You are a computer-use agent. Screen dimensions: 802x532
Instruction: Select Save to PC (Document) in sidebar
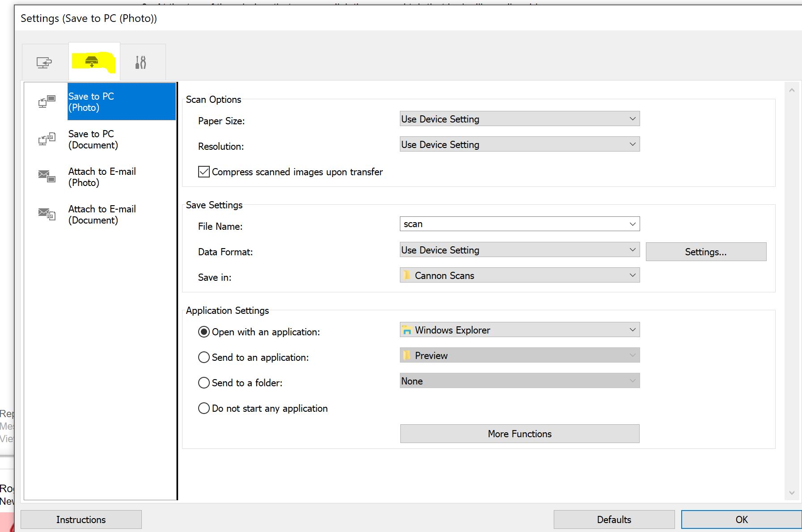pyautogui.click(x=93, y=139)
